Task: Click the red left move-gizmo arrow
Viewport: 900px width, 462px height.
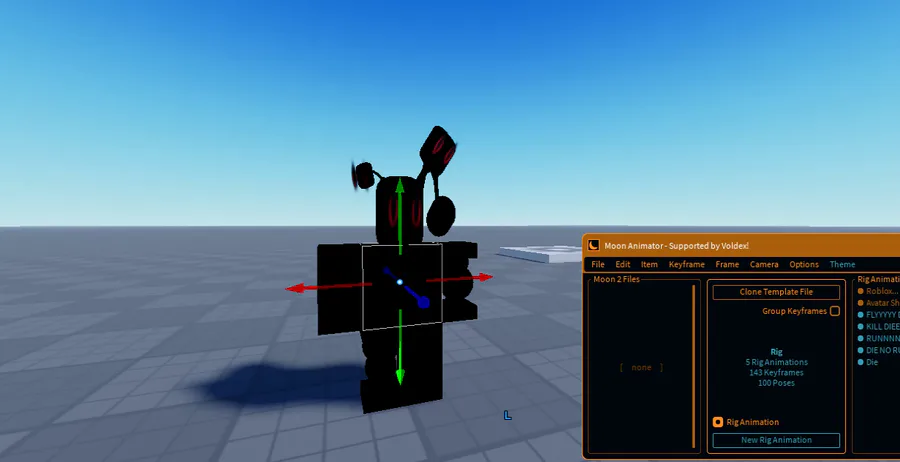Action: pos(297,288)
